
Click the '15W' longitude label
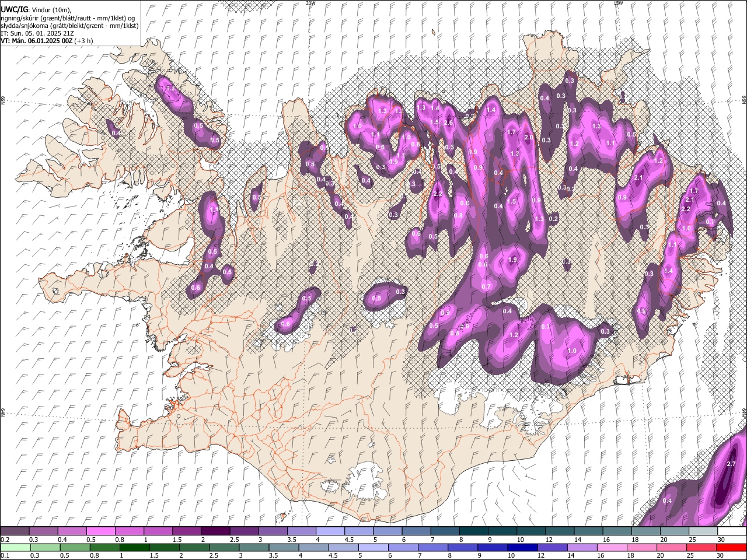pos(617,3)
